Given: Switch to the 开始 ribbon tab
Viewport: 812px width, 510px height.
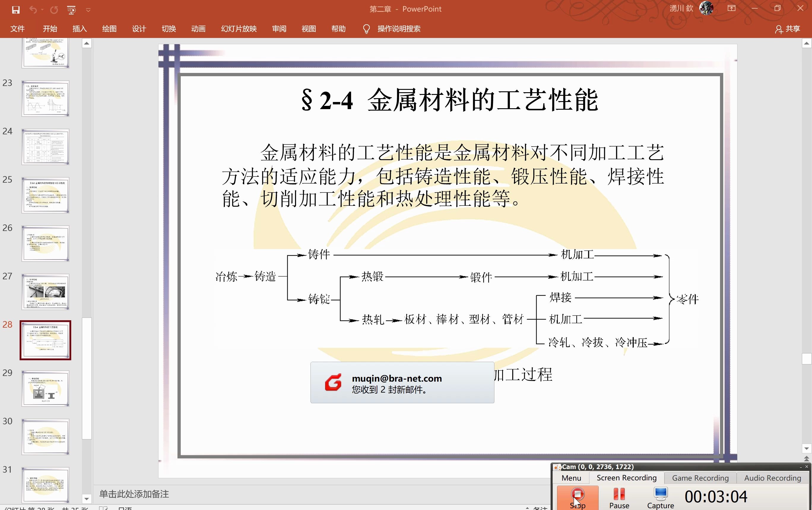Looking at the screenshot, I should click(x=50, y=29).
